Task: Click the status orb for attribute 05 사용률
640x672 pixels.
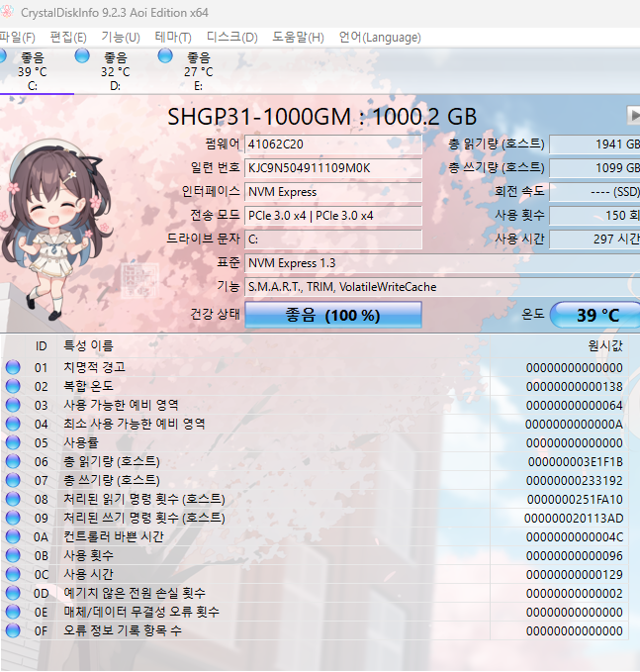Action: [x=13, y=442]
